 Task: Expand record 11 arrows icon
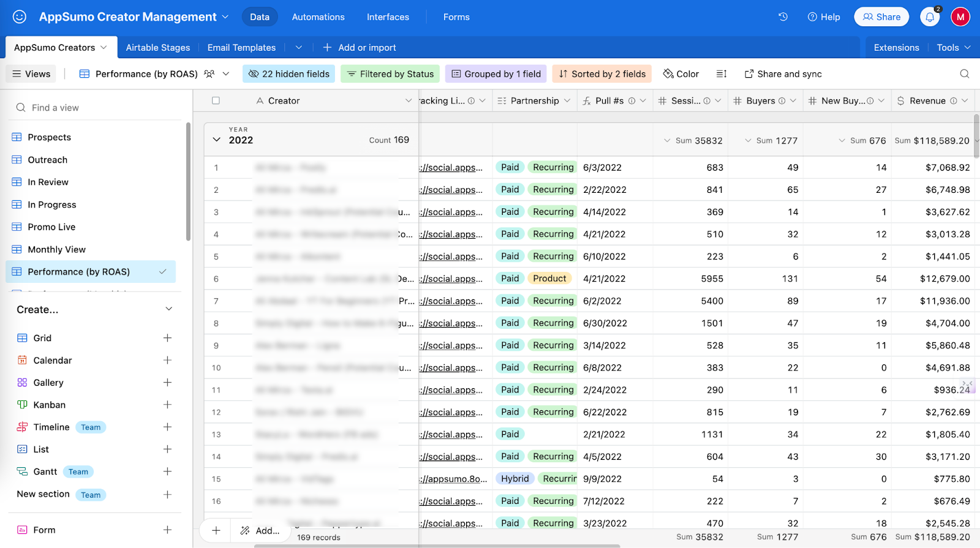(968, 385)
